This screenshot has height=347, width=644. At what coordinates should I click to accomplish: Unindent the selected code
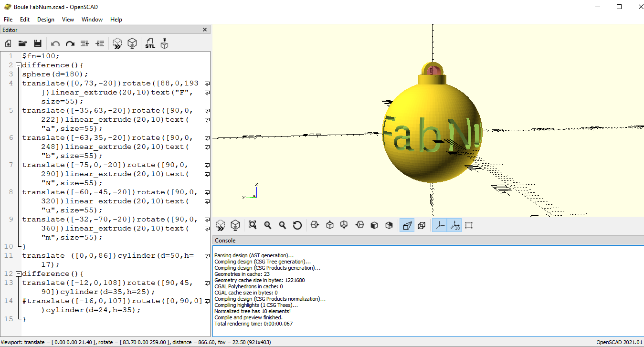(x=84, y=43)
